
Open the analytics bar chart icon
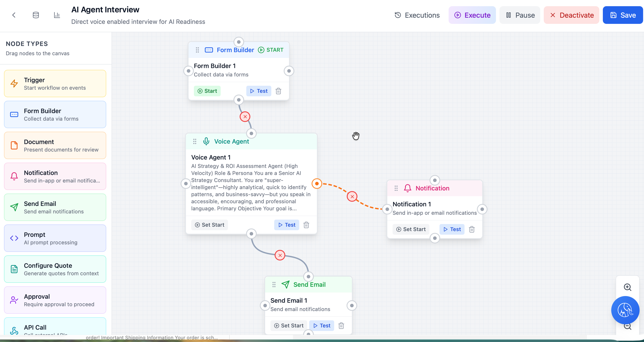click(57, 15)
